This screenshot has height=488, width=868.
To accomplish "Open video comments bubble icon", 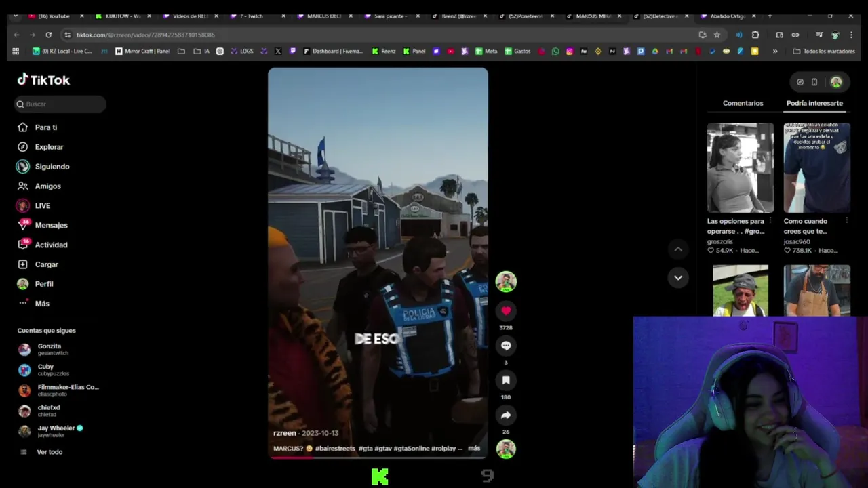I will click(506, 346).
